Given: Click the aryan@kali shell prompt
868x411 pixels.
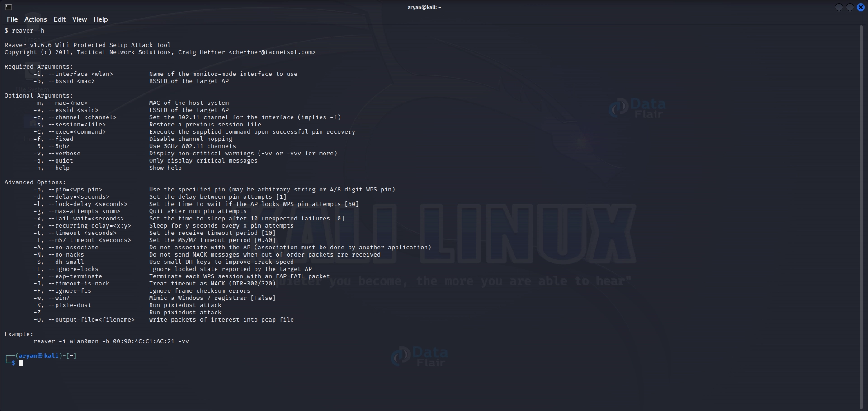Looking at the screenshot, I should tap(41, 356).
